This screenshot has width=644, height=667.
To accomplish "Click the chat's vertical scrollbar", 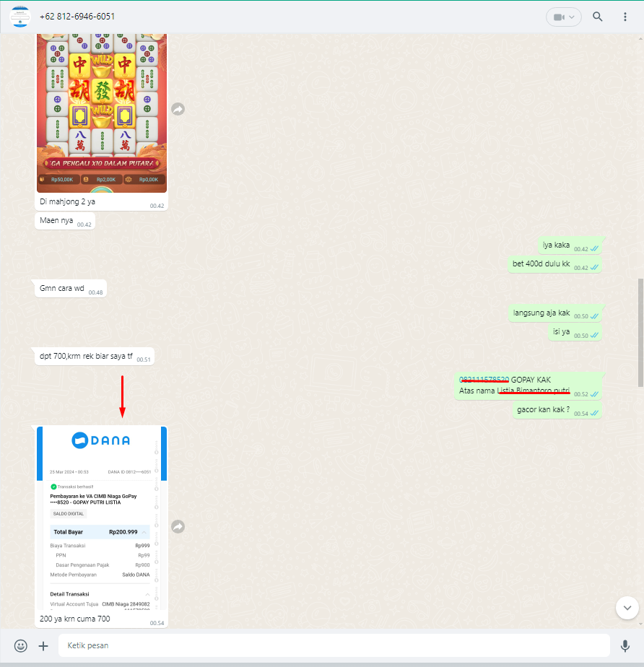I will click(x=640, y=332).
